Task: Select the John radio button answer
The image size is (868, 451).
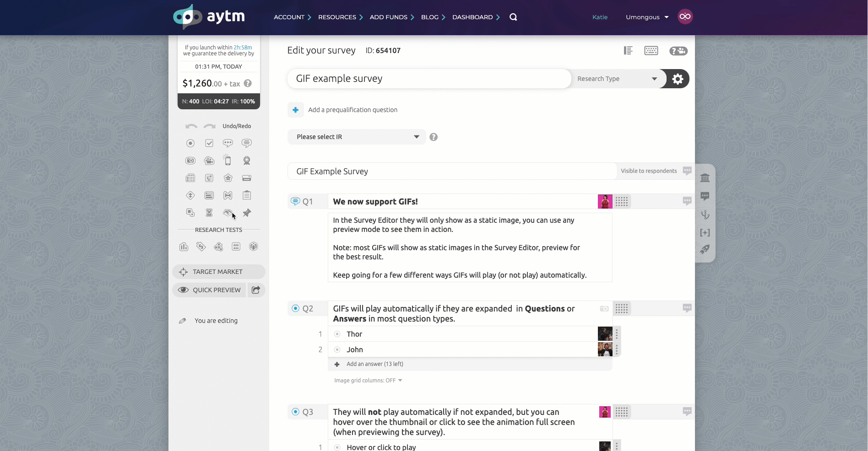Action: pos(337,349)
